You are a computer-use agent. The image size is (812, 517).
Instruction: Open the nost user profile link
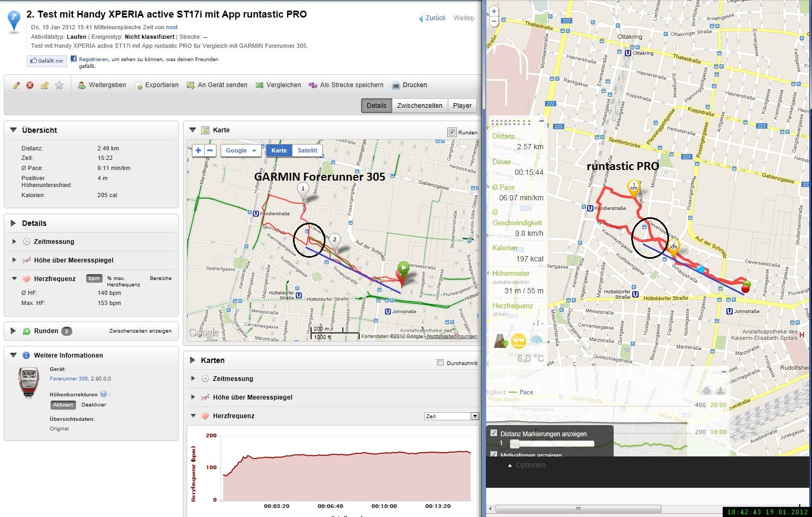(x=172, y=27)
